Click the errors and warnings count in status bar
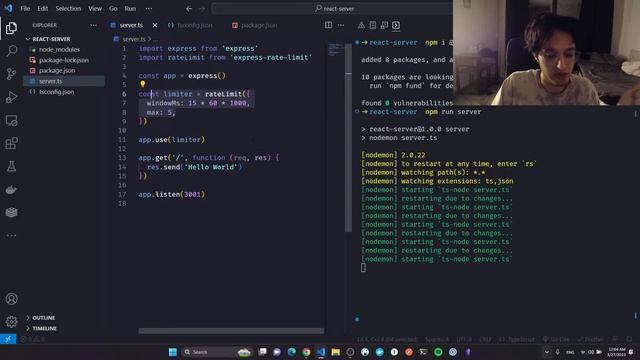 point(33,339)
